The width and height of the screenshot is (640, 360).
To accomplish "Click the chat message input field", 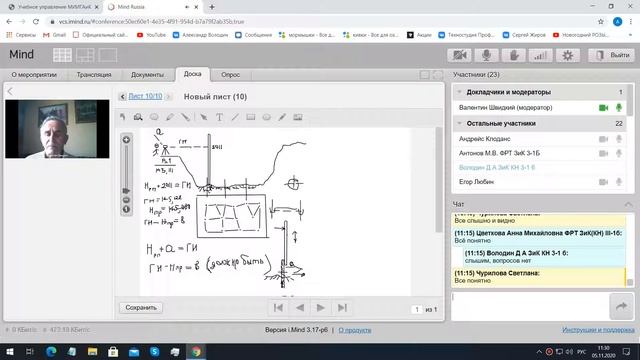I will [x=530, y=306].
